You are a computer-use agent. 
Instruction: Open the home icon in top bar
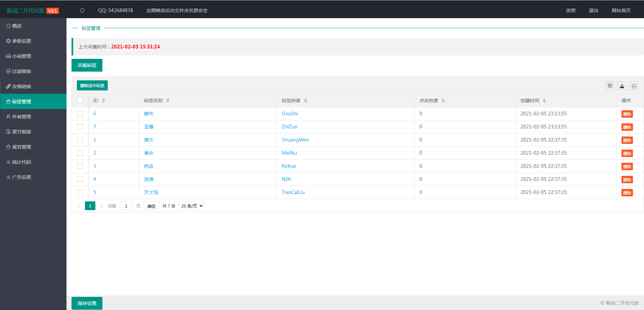coord(82,10)
